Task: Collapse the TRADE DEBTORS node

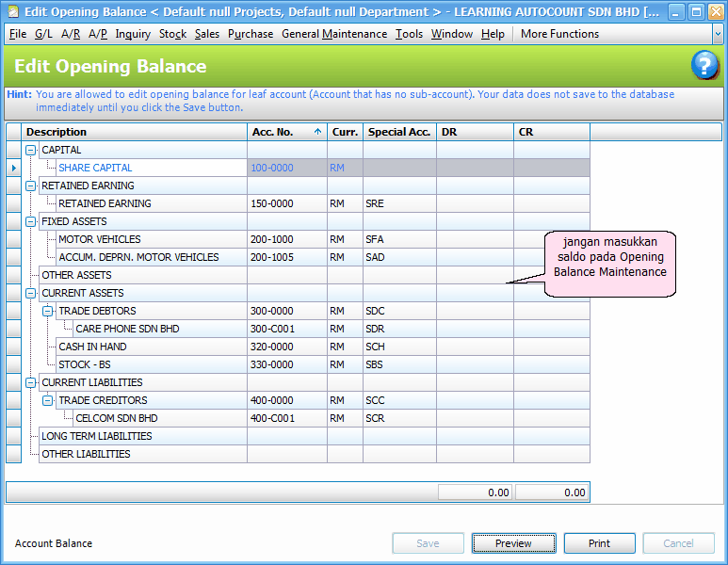Action: click(x=47, y=311)
